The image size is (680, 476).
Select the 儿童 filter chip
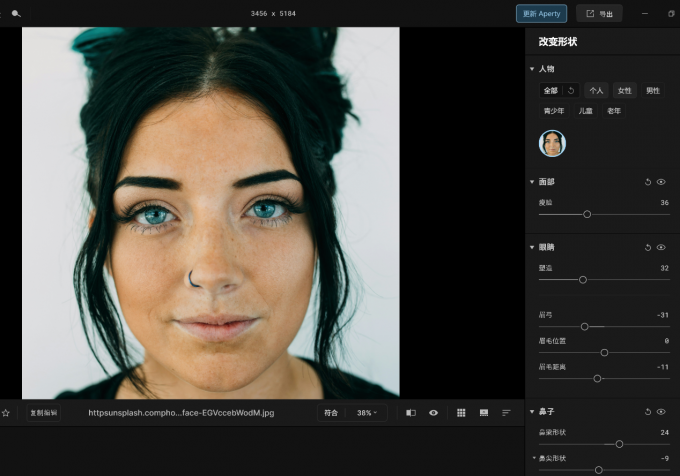tap(585, 111)
